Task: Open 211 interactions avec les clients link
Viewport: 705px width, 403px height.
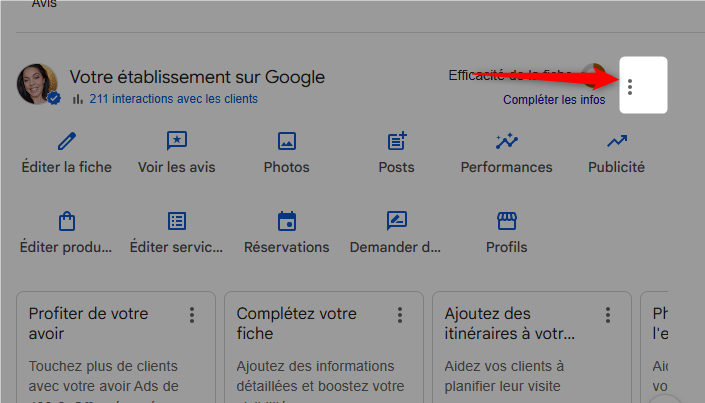Action: [x=174, y=99]
